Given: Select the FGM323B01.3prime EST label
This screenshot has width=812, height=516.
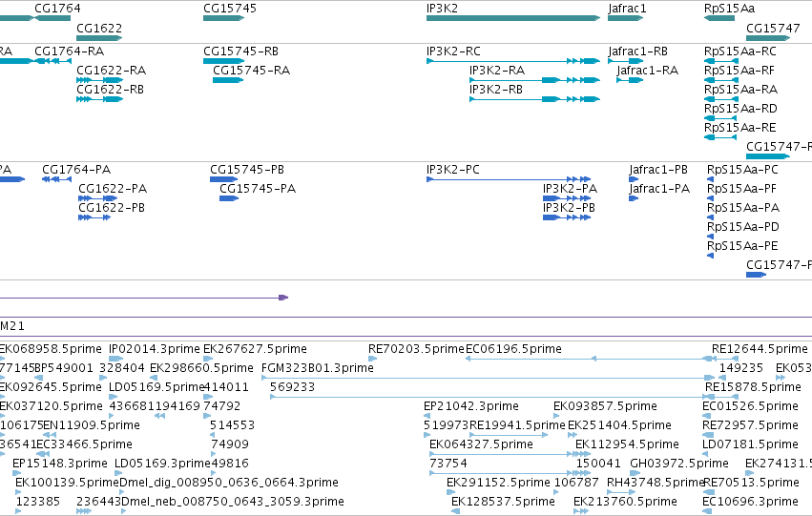Looking at the screenshot, I should [318, 368].
